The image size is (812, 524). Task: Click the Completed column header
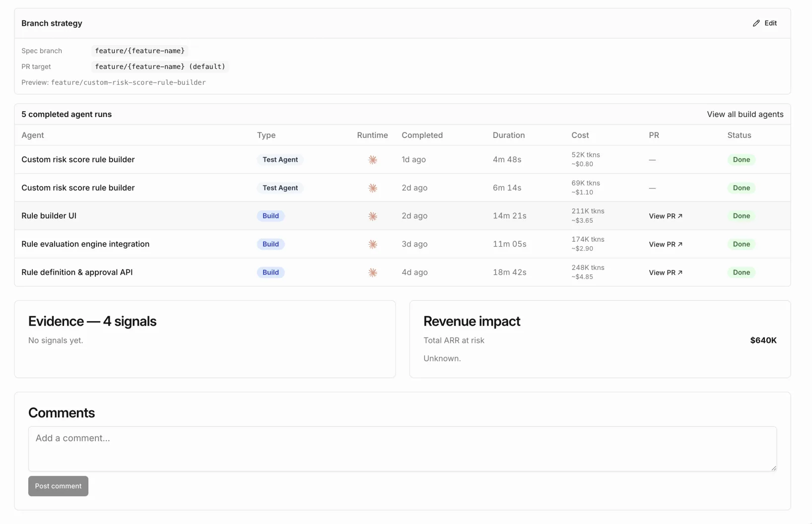click(422, 135)
